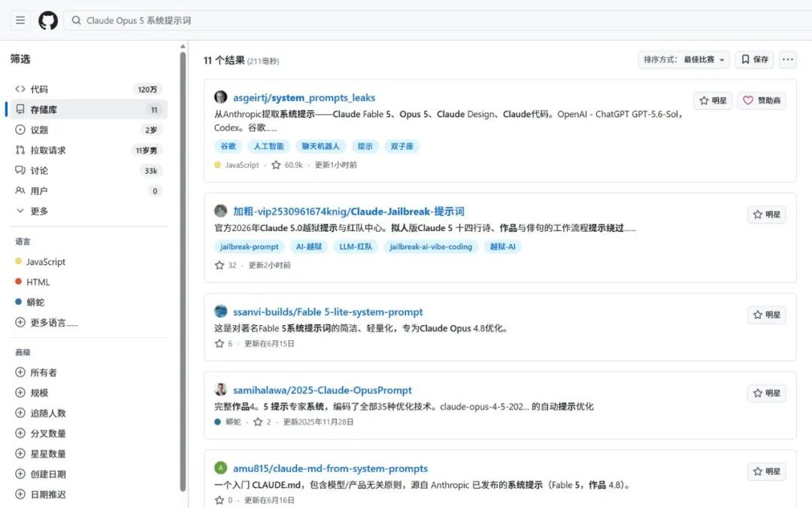
Task: Open the 越狱-AI topic tag
Action: click(x=503, y=247)
